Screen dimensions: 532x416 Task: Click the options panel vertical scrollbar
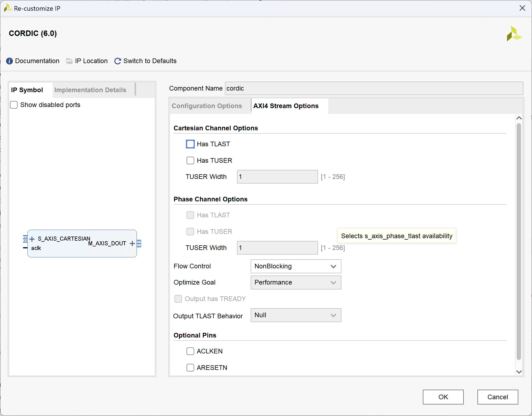pyautogui.click(x=519, y=241)
